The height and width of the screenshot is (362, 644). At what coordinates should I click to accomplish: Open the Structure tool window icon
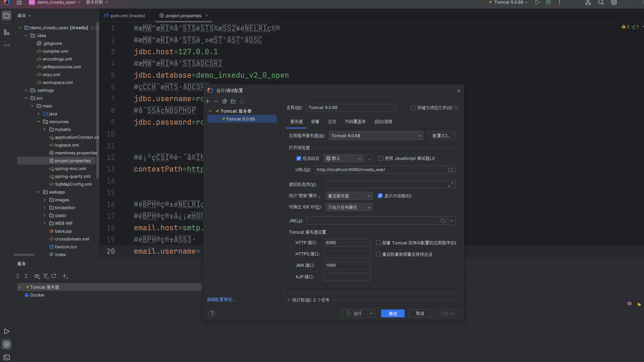pos(7,32)
